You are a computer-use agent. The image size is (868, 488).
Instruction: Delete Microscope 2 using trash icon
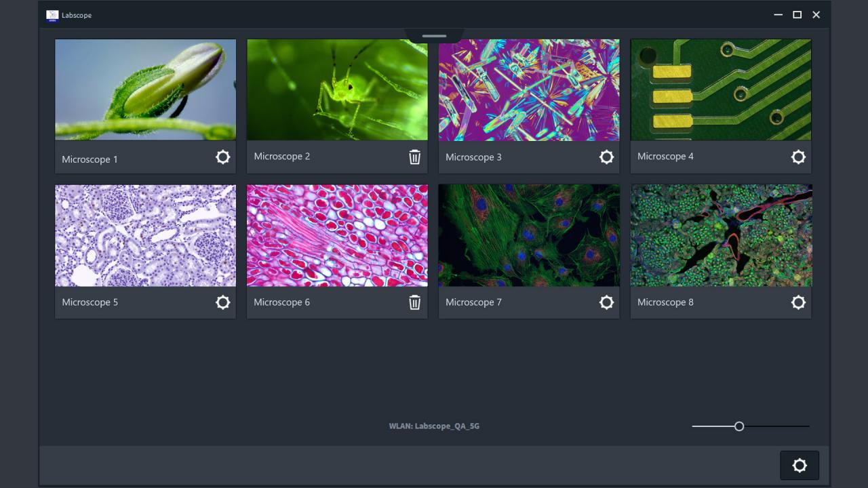coord(414,157)
